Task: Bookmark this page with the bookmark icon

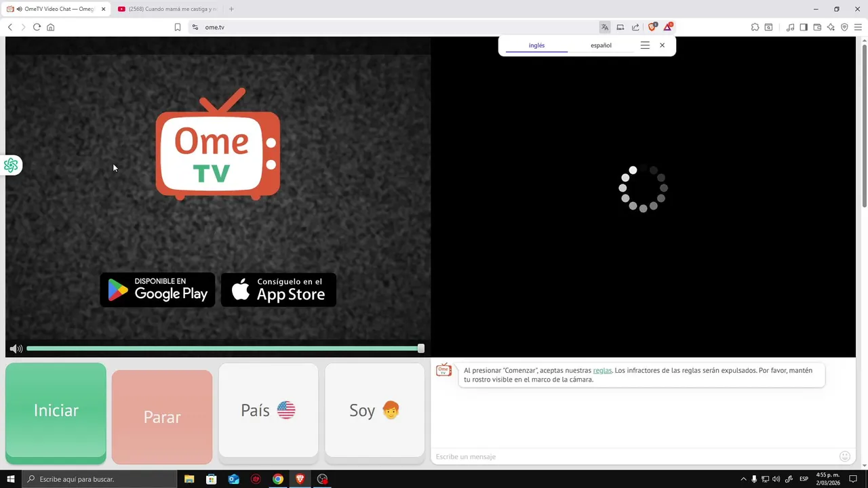Action: [178, 27]
